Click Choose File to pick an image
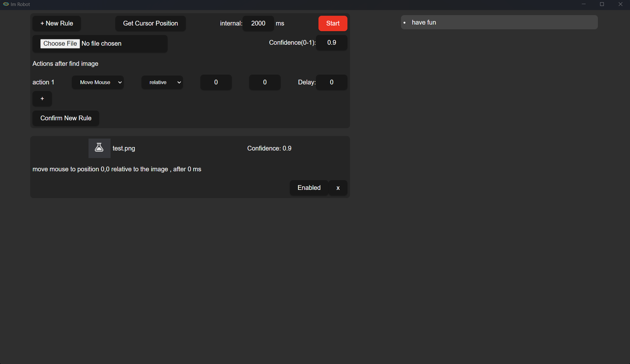 [x=60, y=43]
